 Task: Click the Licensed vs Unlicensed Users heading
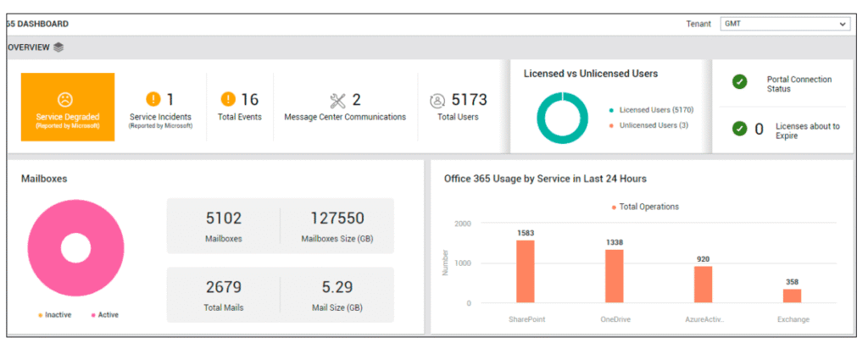[x=591, y=74]
